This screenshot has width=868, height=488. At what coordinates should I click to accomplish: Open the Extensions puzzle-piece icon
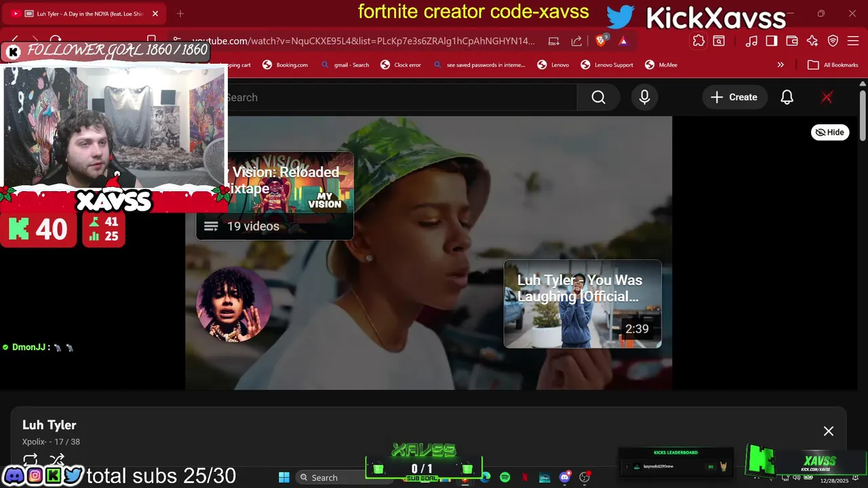pyautogui.click(x=698, y=41)
